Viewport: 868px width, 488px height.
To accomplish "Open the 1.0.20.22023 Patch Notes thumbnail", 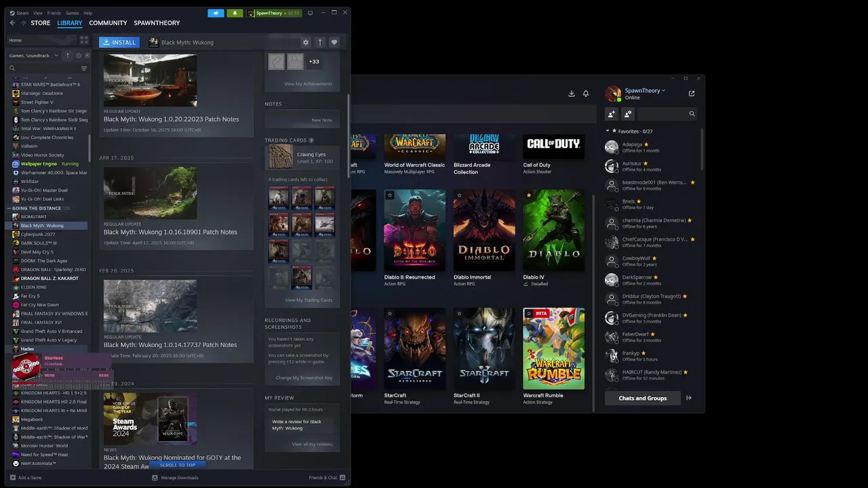I will [x=151, y=80].
